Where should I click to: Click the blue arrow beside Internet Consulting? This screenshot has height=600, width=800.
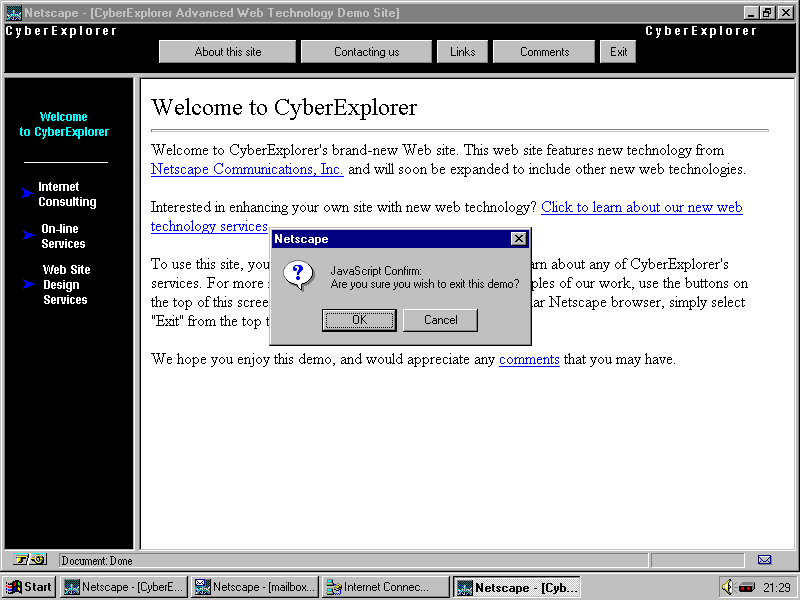(28, 193)
